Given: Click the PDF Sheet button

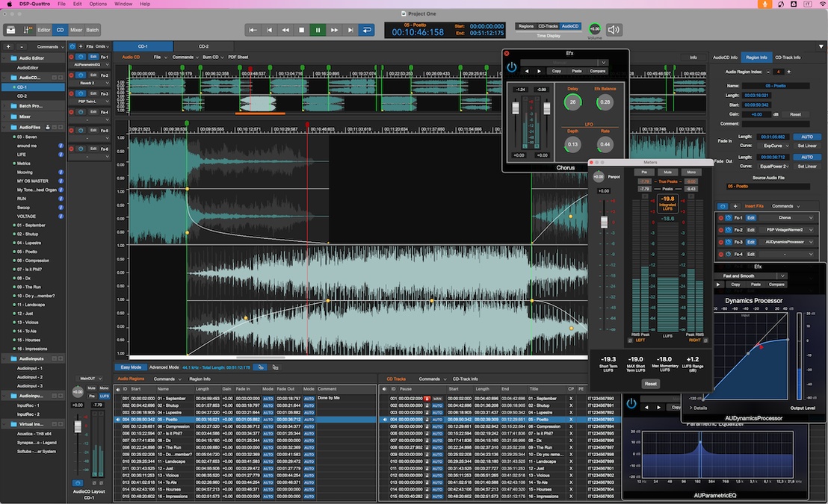Looking at the screenshot, I should (238, 57).
